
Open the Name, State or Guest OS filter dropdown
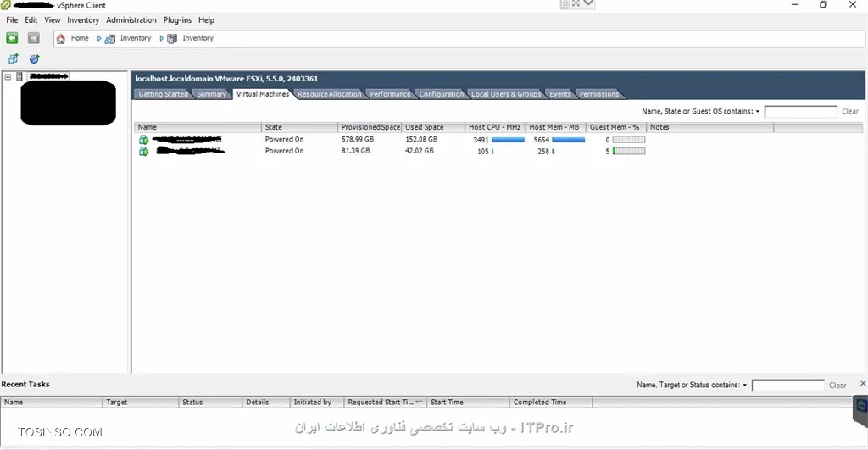tap(757, 111)
